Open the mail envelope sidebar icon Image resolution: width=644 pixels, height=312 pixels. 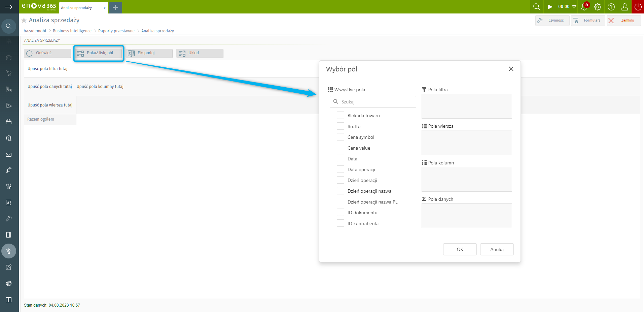click(x=9, y=155)
